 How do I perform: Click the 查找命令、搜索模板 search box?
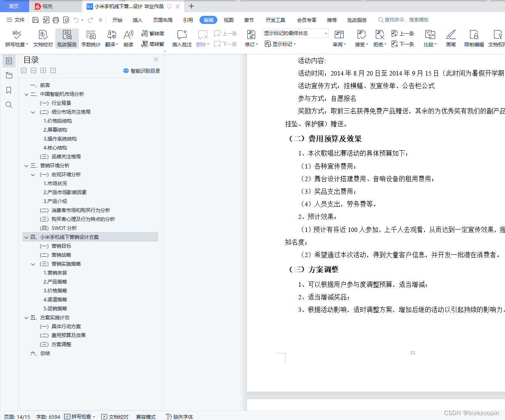coord(403,20)
